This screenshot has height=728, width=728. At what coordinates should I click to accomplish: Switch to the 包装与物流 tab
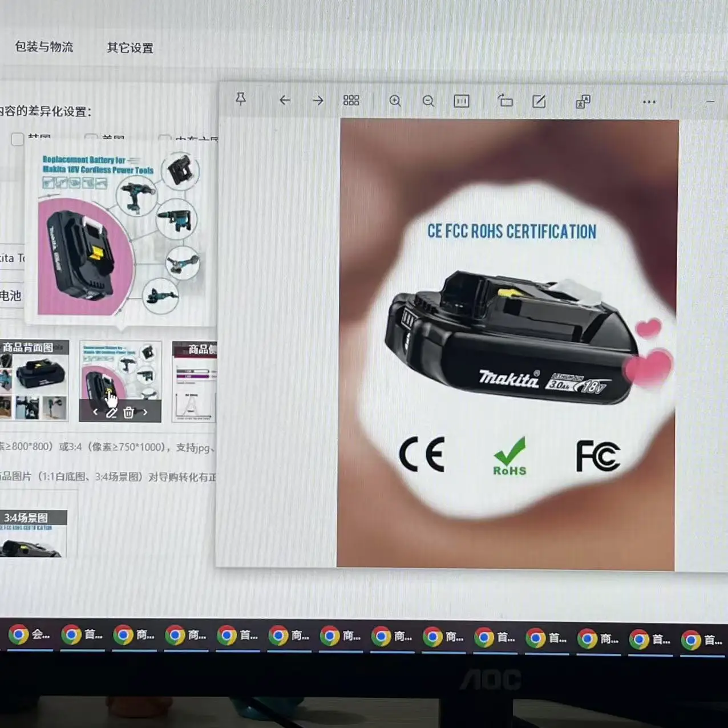pyautogui.click(x=44, y=47)
